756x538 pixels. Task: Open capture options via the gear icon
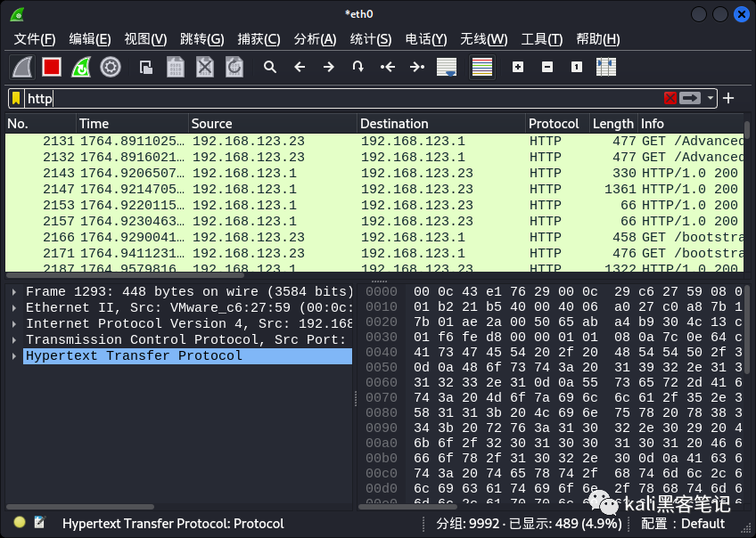point(111,67)
